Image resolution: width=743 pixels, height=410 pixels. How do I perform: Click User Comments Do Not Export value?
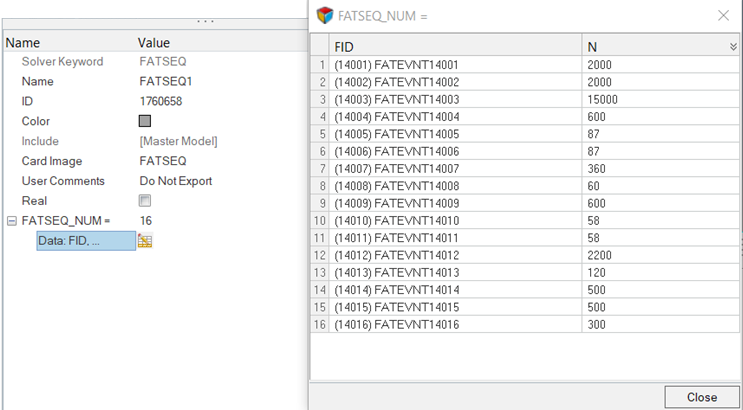(x=175, y=181)
